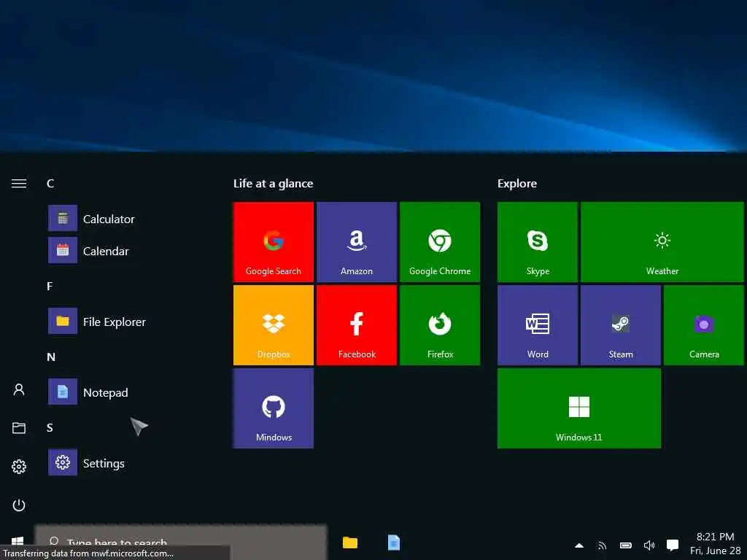Click the power button icon
The width and height of the screenshot is (747, 560).
[19, 505]
